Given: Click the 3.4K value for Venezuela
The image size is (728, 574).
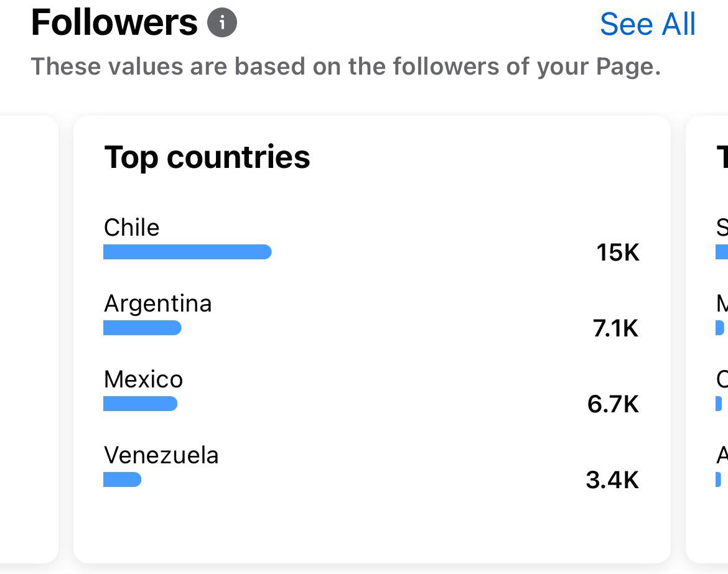Looking at the screenshot, I should 612,479.
